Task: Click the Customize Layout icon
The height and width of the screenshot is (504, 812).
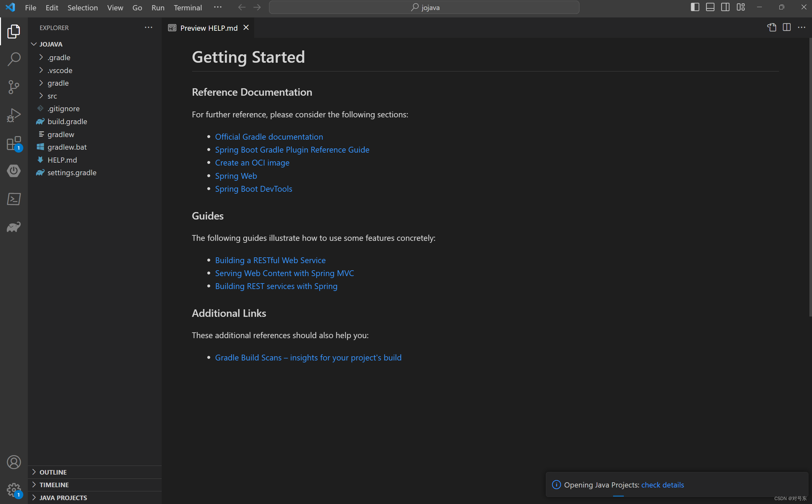Action: [741, 7]
